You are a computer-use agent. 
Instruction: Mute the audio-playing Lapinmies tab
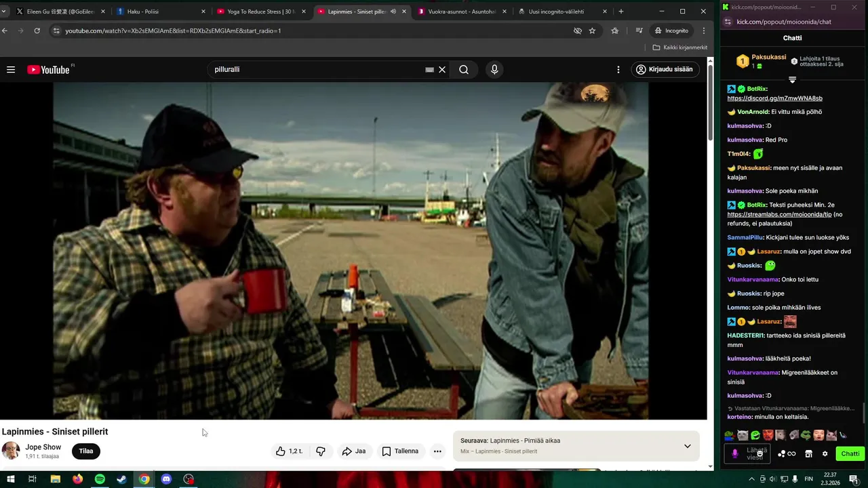coord(393,12)
